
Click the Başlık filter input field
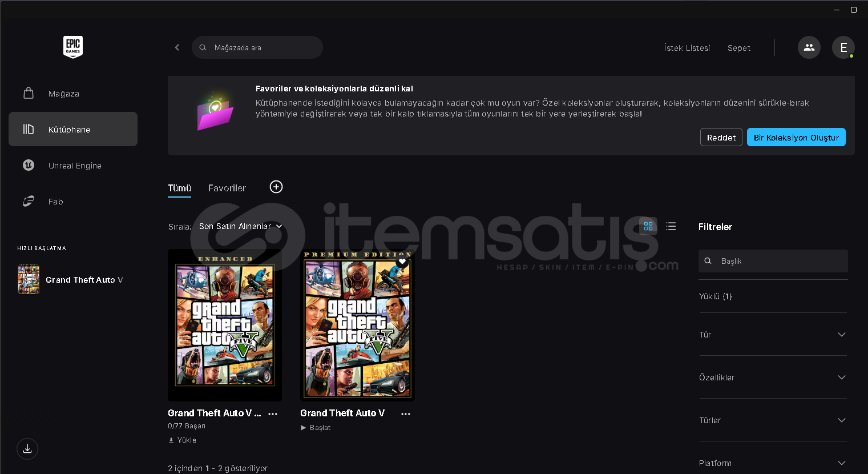[773, 261]
